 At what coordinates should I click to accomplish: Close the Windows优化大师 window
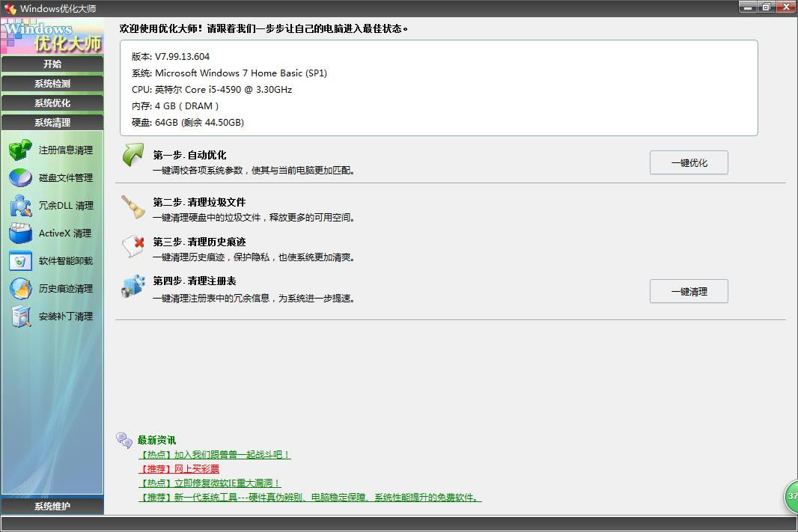tap(786, 7)
